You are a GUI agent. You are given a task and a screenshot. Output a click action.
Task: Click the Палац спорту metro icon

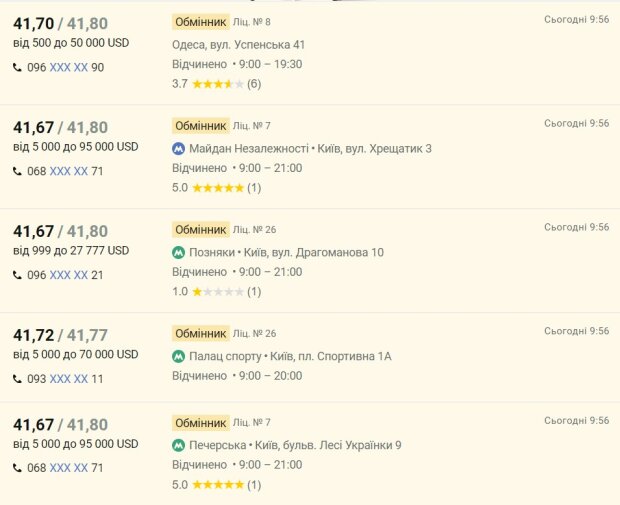click(179, 356)
